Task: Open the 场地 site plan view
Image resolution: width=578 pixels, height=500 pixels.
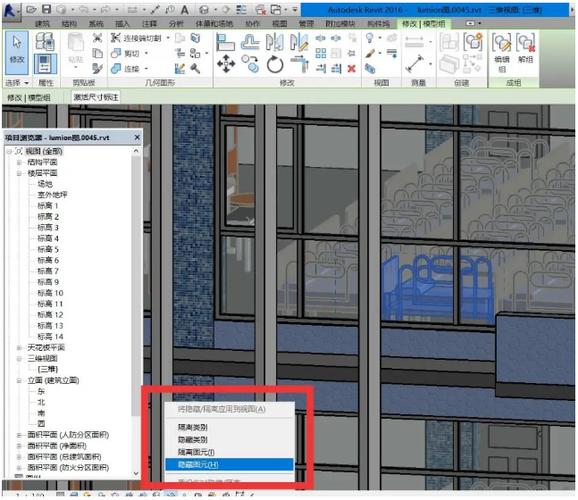Action: [x=45, y=184]
